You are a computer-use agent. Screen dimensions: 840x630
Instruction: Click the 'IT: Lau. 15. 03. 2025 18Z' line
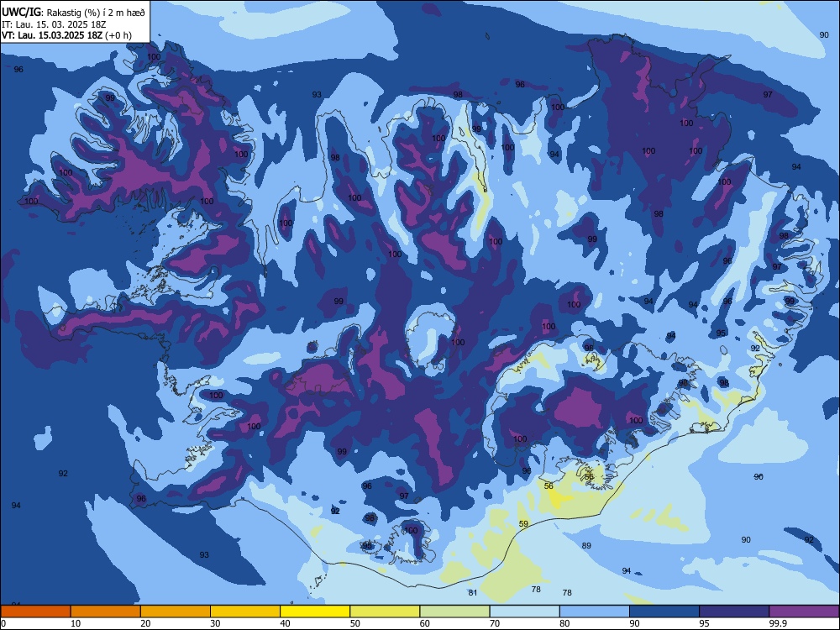[x=54, y=24]
